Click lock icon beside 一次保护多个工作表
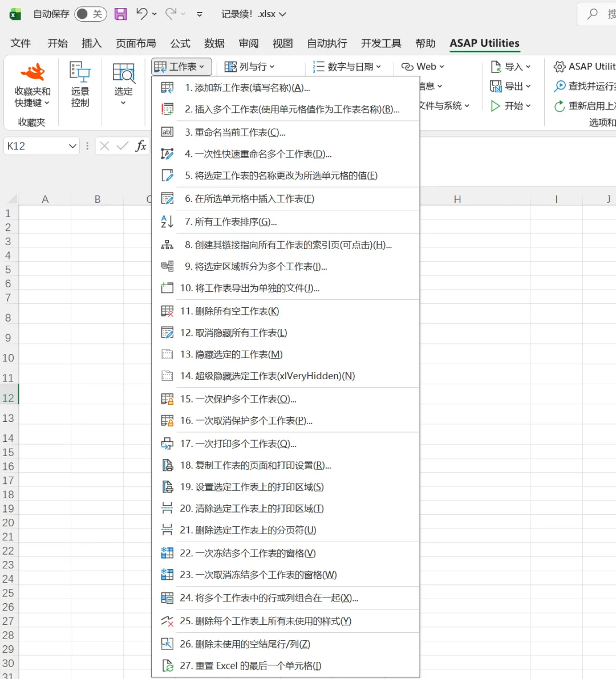Screen dimensions: 616x679 tap(167, 399)
